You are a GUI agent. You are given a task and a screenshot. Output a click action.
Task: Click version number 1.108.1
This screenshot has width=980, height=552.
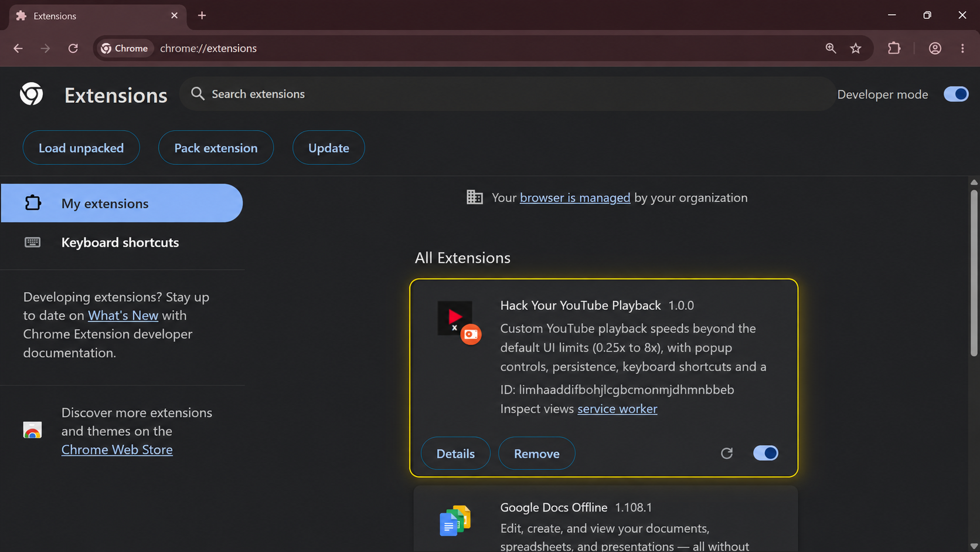[634, 507]
